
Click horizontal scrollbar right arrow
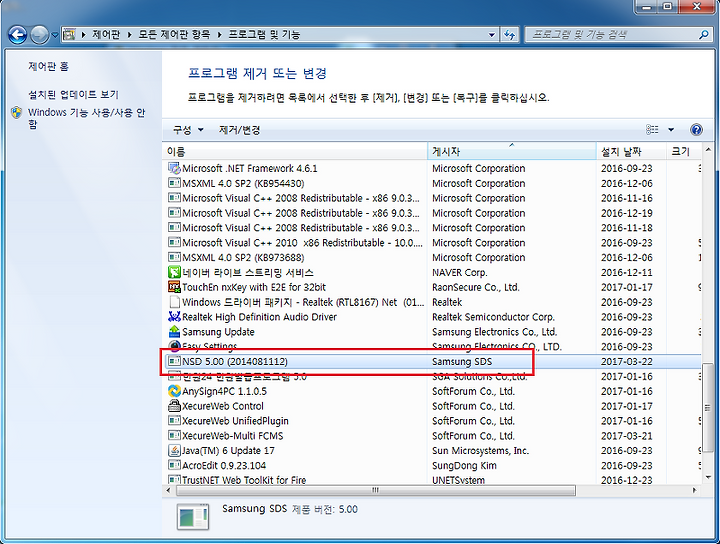(694, 490)
